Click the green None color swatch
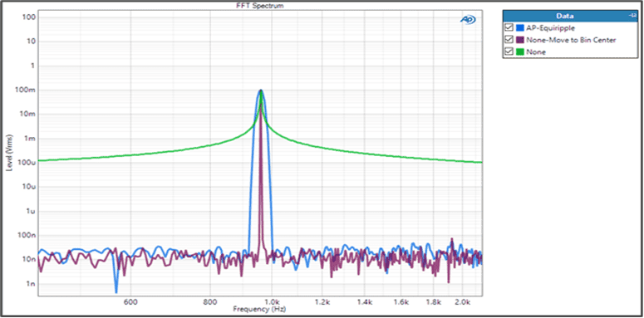The width and height of the screenshot is (644, 318). pyautogui.click(x=520, y=51)
